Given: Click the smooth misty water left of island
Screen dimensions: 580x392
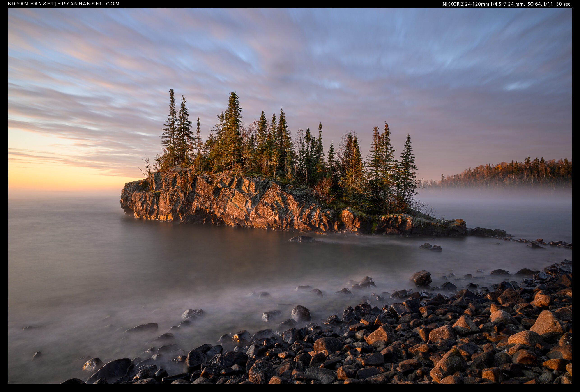Looking at the screenshot, I should [x=62, y=237].
